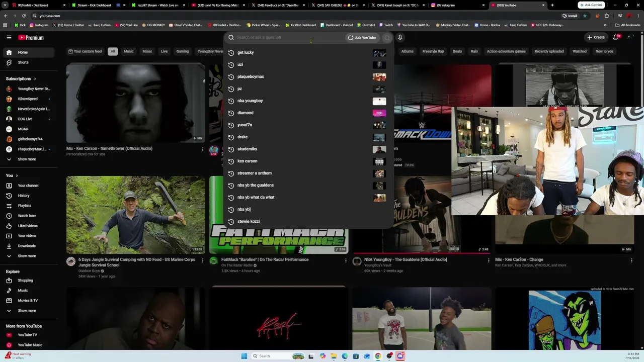Select the Live filter chip
644x362 pixels.
click(x=164, y=51)
